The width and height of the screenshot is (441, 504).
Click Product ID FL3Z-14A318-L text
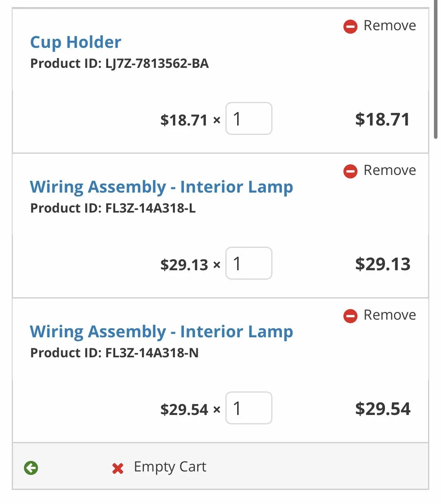(x=113, y=208)
